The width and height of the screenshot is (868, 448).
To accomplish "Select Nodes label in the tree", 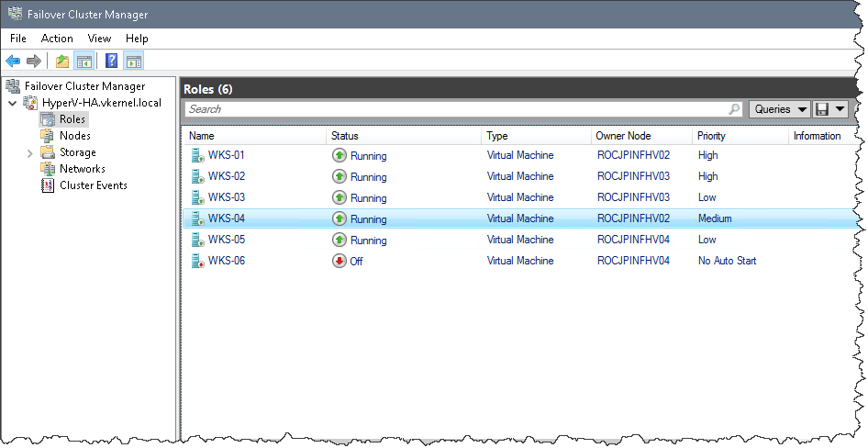I will coord(74,136).
